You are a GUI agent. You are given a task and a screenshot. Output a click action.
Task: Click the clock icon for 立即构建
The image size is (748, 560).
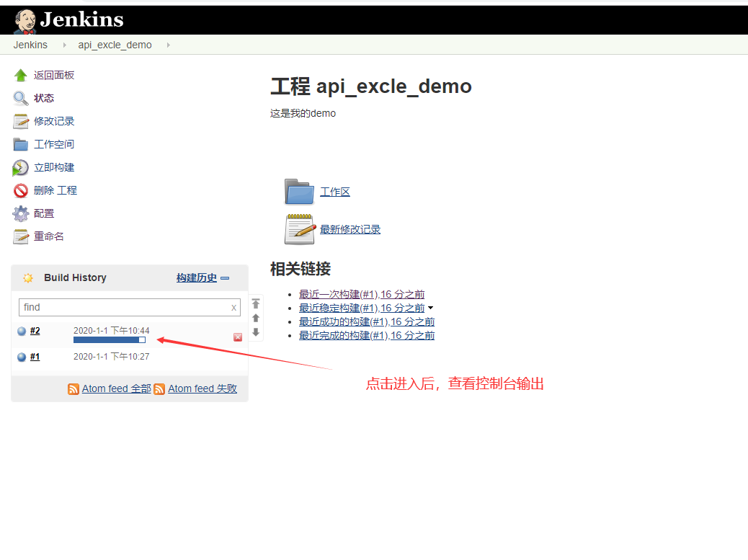[x=20, y=167]
